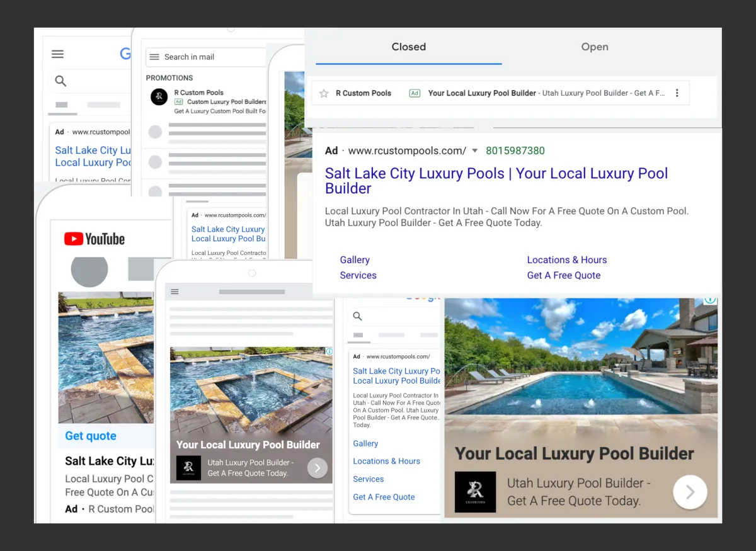756x551 pixels.
Task: Expand dropdown arrow next to www.rcustompools.com/
Action: 475,151
